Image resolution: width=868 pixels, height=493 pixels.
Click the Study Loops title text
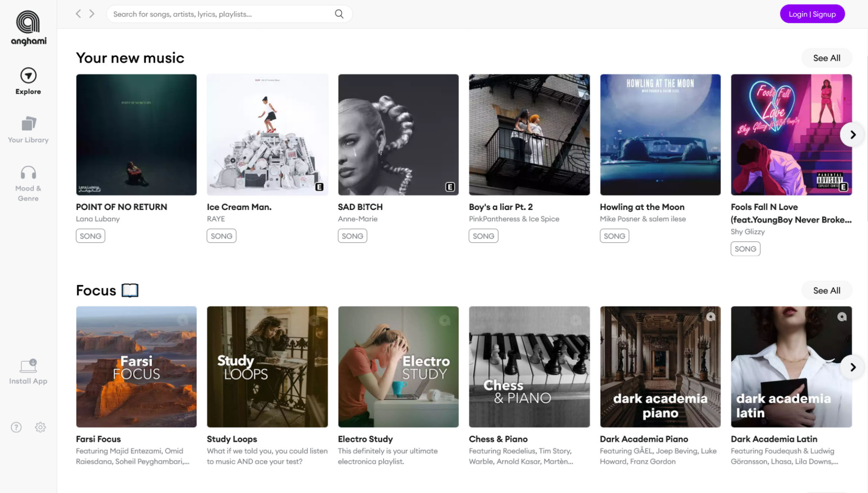pyautogui.click(x=232, y=439)
